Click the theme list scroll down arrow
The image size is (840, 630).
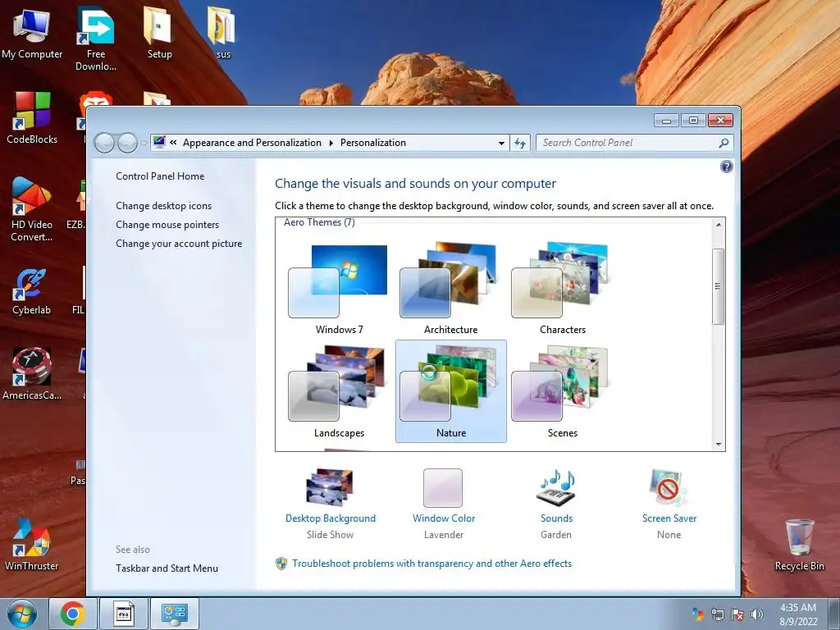[x=719, y=444]
